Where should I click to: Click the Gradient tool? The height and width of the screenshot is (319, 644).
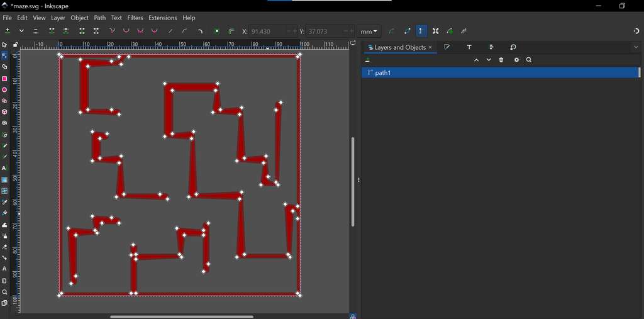[4, 180]
